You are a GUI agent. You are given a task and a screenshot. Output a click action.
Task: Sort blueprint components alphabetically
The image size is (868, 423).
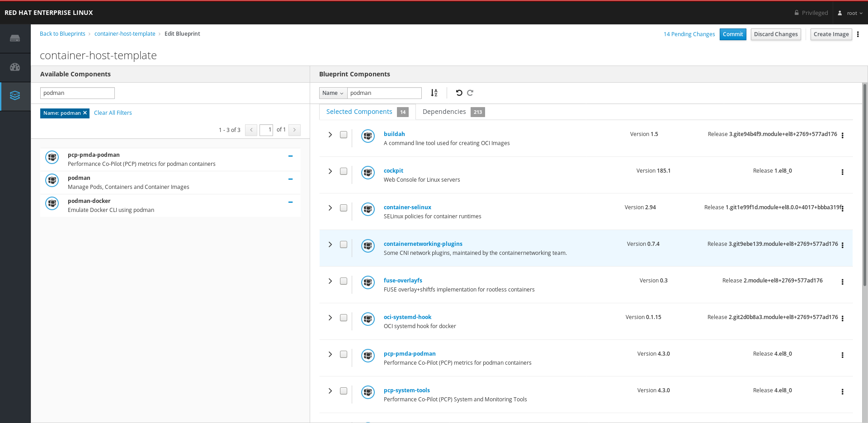434,93
